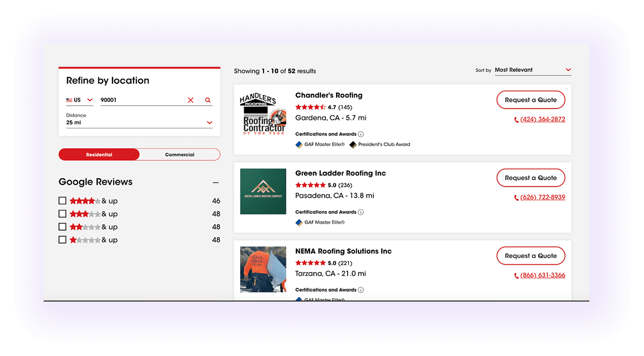This screenshot has width=644, height=356.
Task: Collapse the Google Reviews section
Action: coord(216,183)
